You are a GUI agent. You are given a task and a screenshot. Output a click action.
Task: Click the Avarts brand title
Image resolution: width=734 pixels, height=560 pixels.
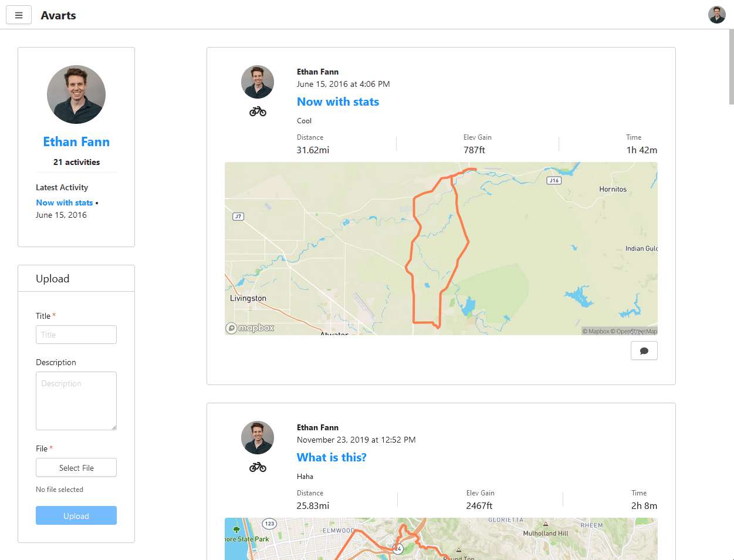tap(58, 15)
